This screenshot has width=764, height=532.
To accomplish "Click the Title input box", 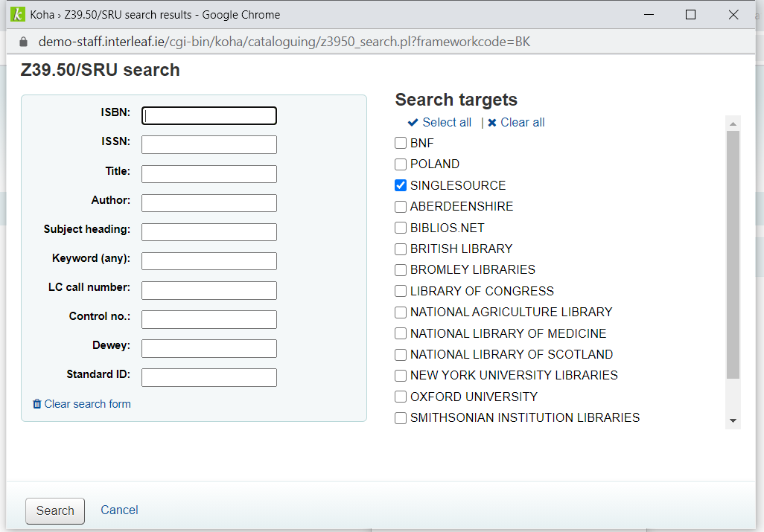I will tap(209, 174).
